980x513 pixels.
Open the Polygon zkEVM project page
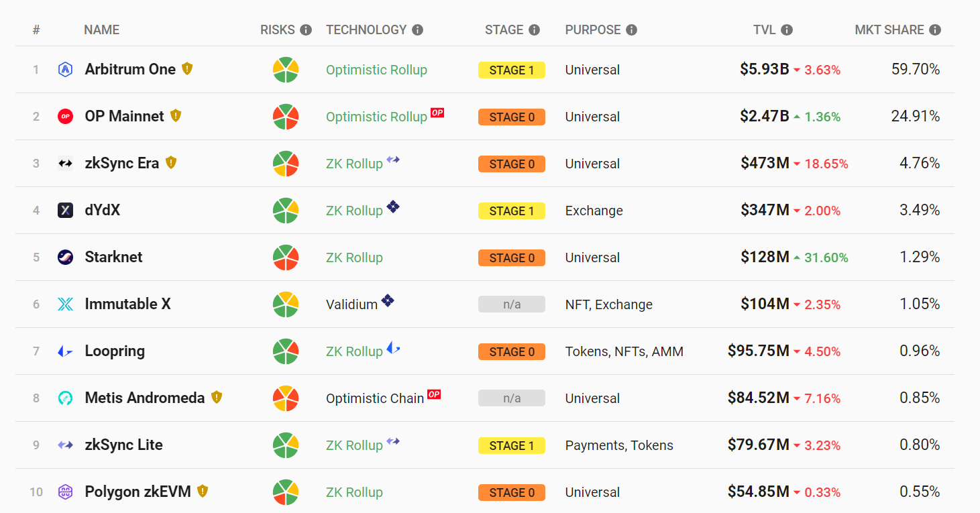pyautogui.click(x=138, y=492)
